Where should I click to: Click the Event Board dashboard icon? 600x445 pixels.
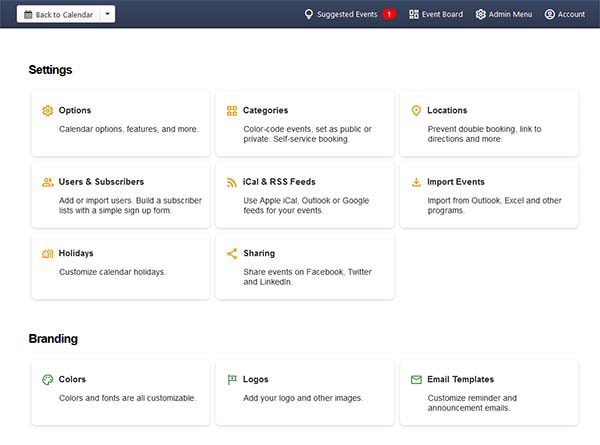click(x=414, y=15)
